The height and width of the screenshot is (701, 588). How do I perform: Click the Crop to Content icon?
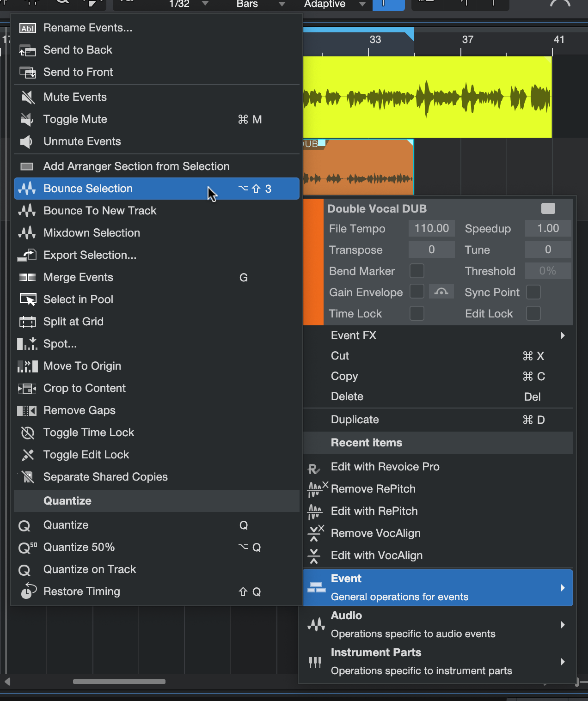(x=27, y=388)
